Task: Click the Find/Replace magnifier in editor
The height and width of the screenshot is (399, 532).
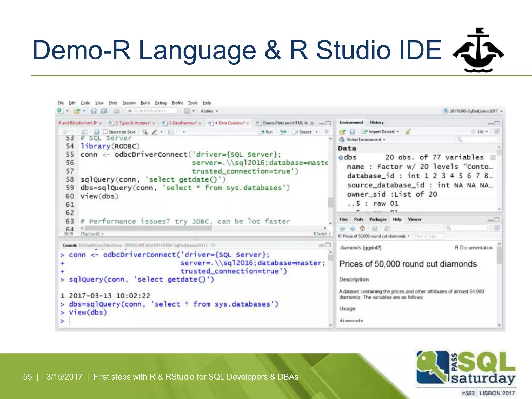Action: pyautogui.click(x=145, y=132)
